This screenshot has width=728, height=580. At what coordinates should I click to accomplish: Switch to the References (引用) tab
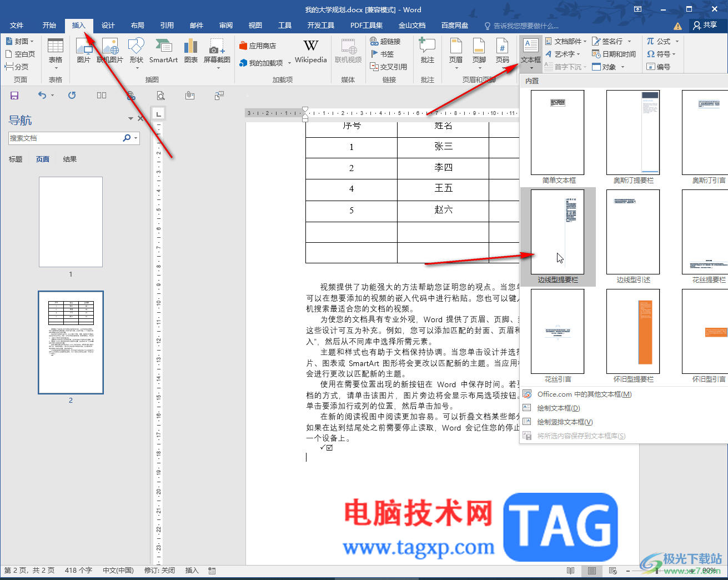pos(167,26)
